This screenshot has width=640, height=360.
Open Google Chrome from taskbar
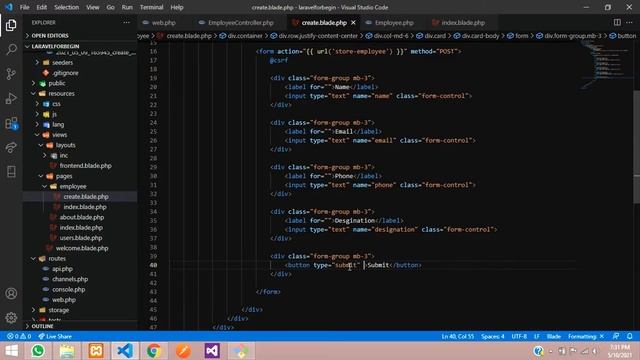(154, 351)
